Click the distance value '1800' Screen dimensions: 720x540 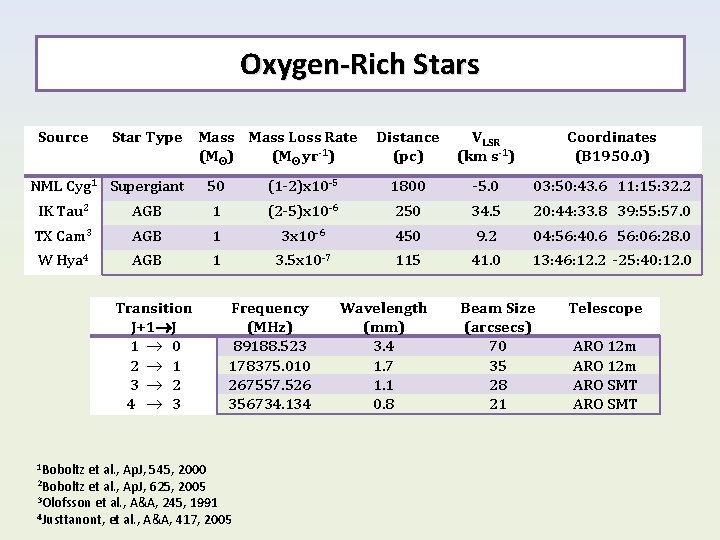point(408,186)
